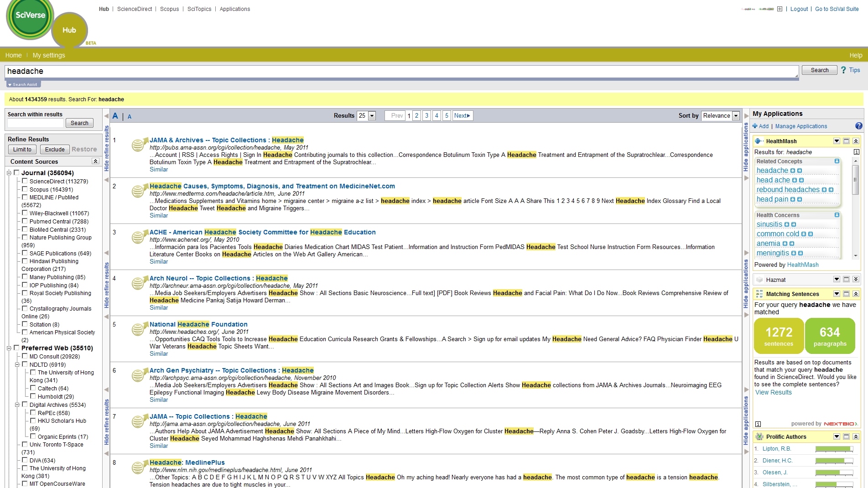
Task: Select the large font size 'A' icon
Action: point(115,116)
